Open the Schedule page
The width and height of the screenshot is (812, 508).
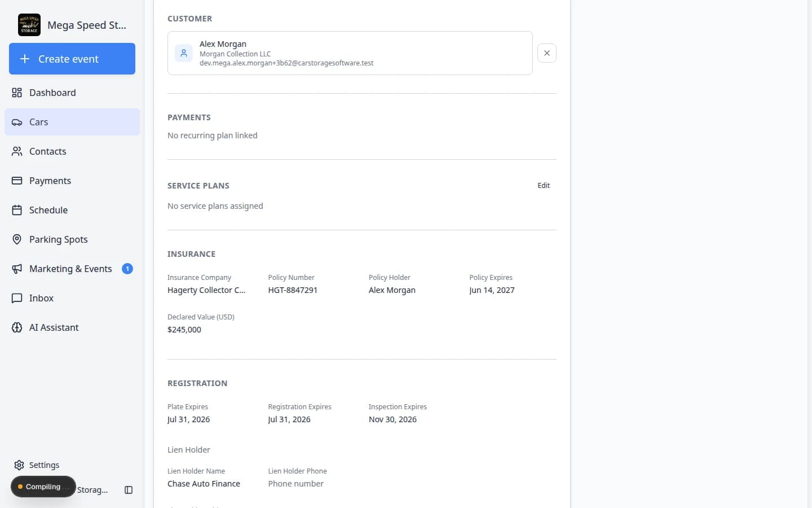tap(72, 210)
